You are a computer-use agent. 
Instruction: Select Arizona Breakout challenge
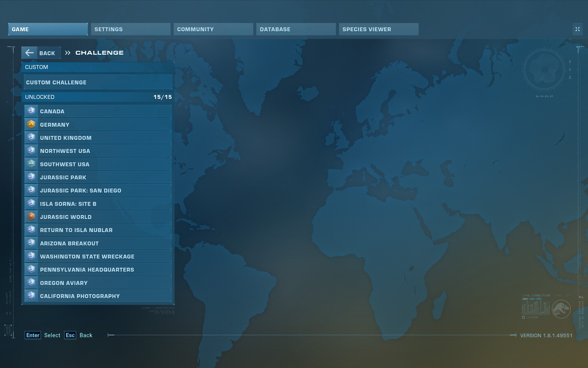click(98, 243)
